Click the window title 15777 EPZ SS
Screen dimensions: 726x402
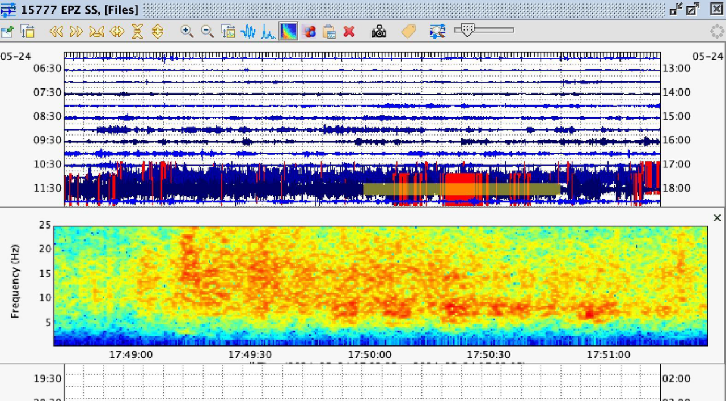(79, 9)
